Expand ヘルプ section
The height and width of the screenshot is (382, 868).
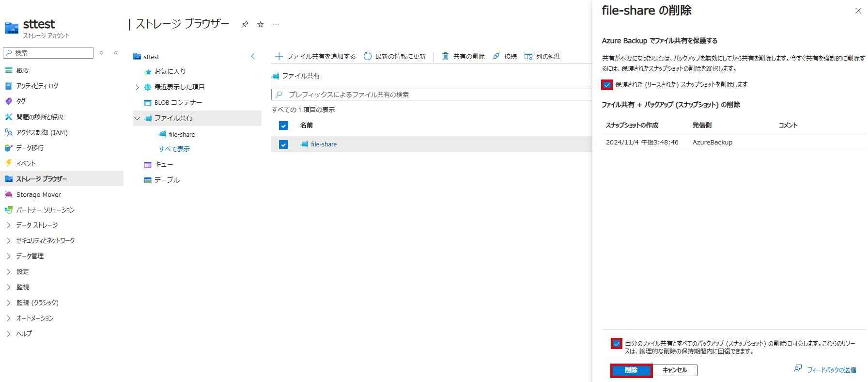(x=9, y=334)
